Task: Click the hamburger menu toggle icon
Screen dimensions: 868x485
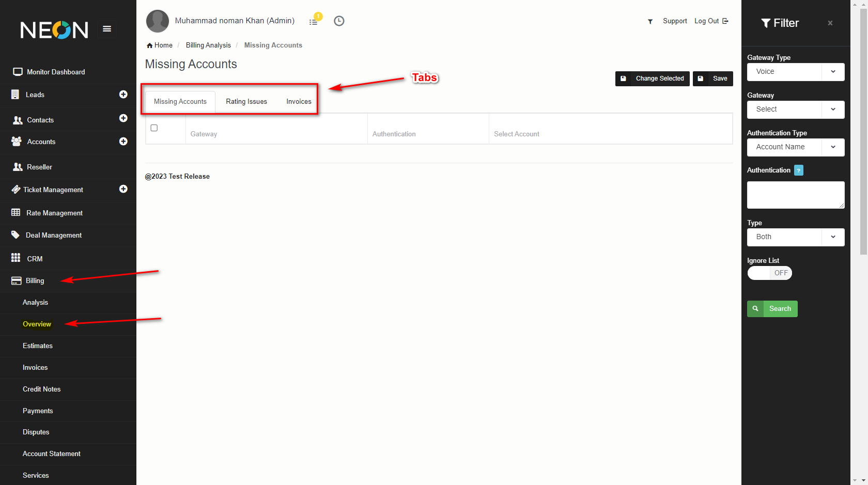Action: click(x=107, y=29)
